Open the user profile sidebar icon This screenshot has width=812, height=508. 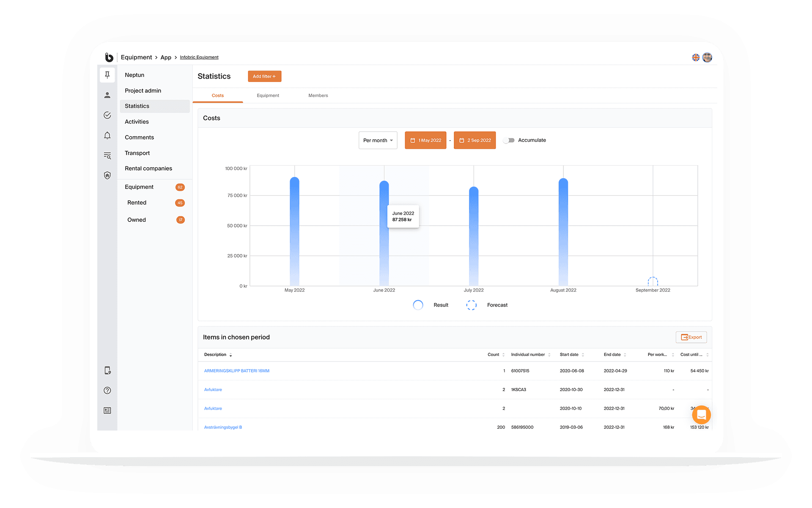tap(107, 95)
